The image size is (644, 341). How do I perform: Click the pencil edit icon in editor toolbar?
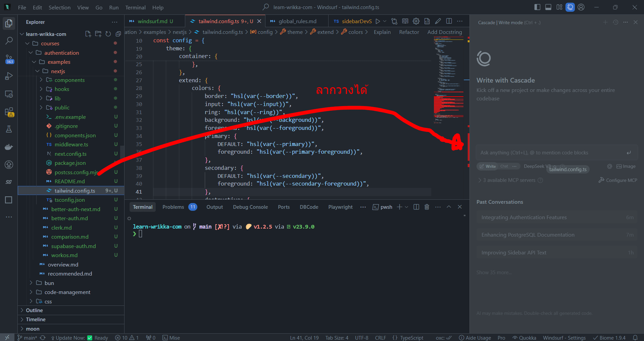click(x=438, y=21)
